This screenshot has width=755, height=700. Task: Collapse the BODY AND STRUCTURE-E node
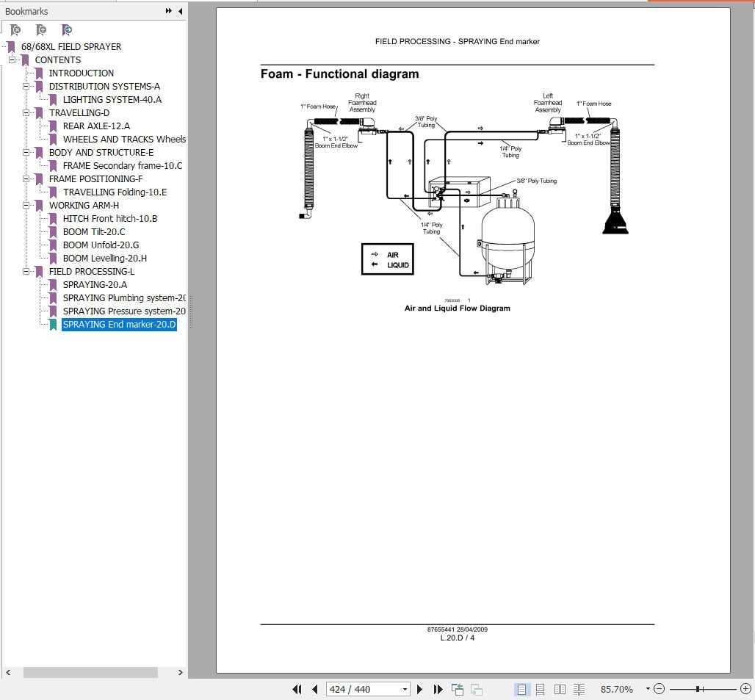(26, 152)
